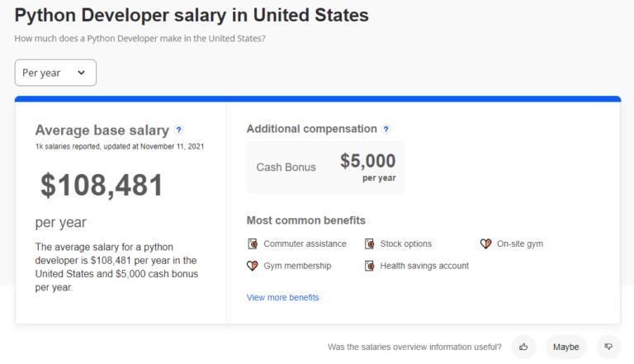
Task: Click the Gym membership heart icon
Action: click(253, 266)
